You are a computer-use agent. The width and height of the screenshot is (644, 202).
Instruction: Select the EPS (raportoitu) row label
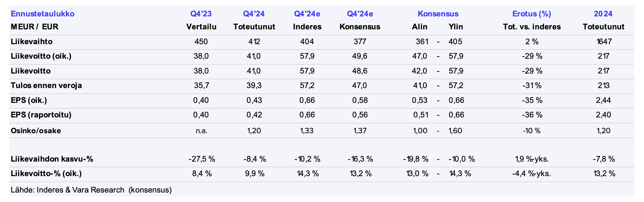(41, 115)
